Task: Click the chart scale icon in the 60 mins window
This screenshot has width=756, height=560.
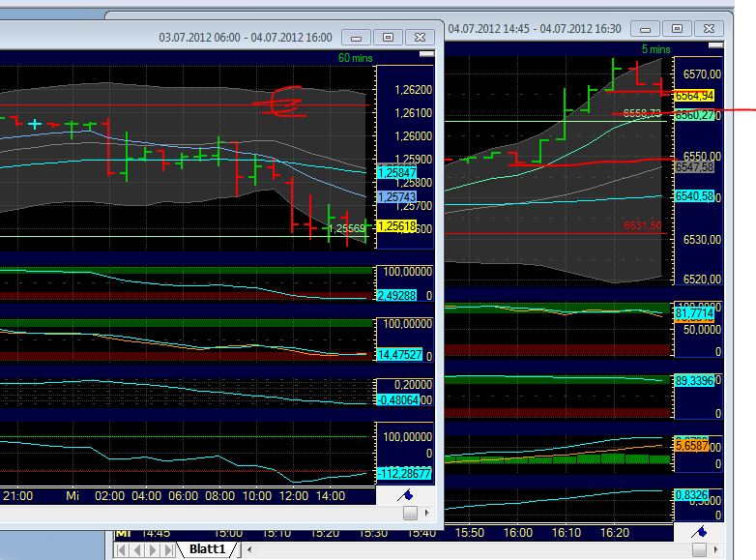Action: [x=405, y=495]
